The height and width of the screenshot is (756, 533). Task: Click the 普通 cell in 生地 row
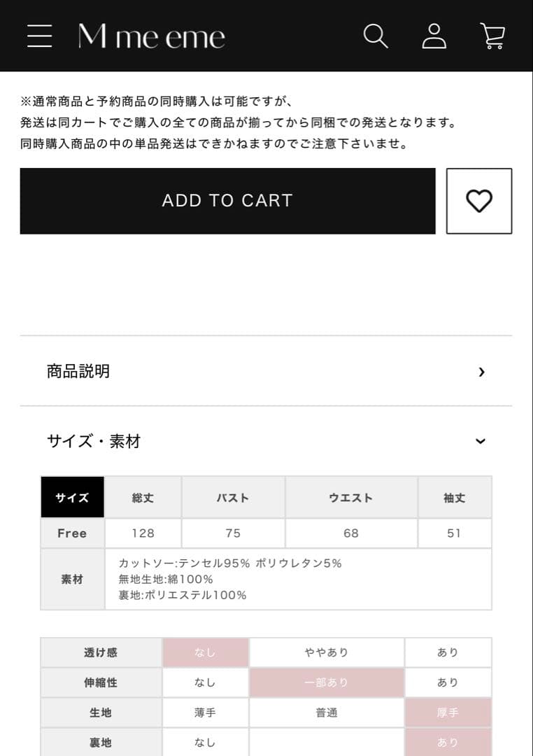coord(327,713)
